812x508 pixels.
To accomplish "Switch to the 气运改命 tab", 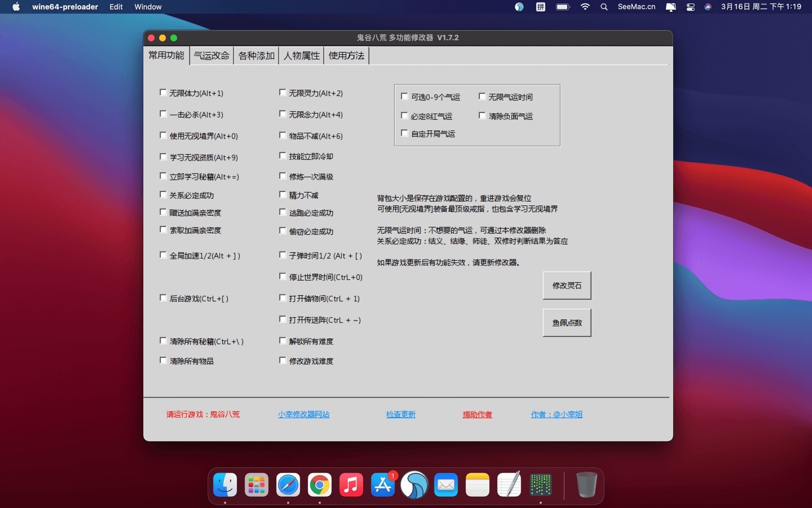I will click(211, 55).
